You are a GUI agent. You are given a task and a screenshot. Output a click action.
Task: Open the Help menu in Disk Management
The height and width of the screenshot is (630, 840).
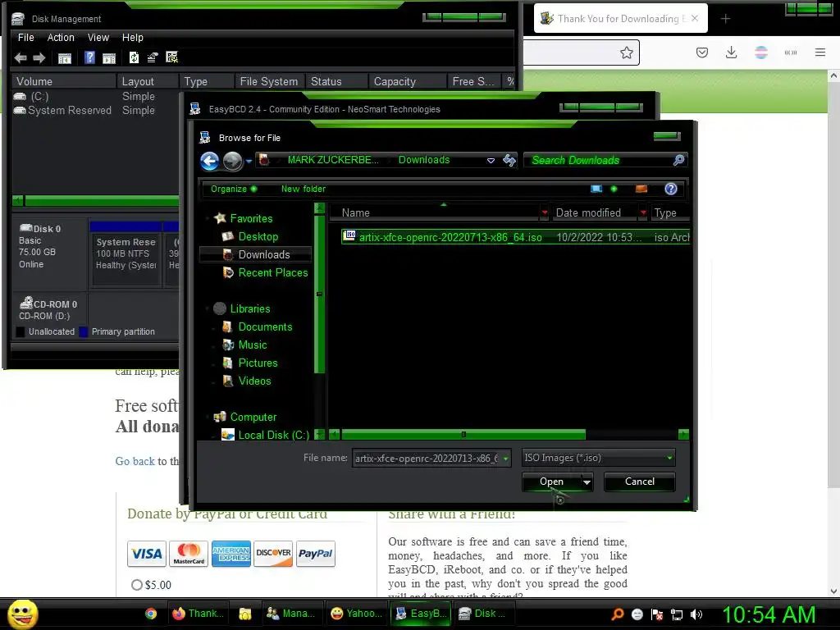click(132, 38)
